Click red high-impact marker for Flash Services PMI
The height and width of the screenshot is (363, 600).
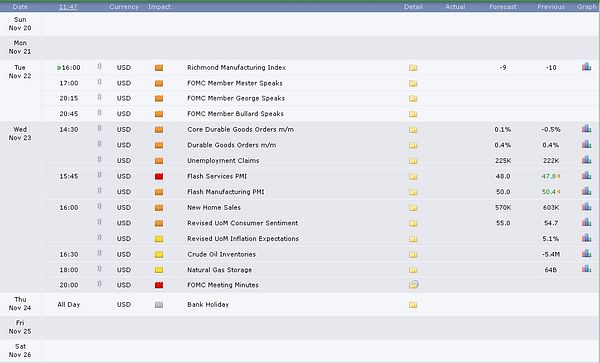pyautogui.click(x=159, y=176)
